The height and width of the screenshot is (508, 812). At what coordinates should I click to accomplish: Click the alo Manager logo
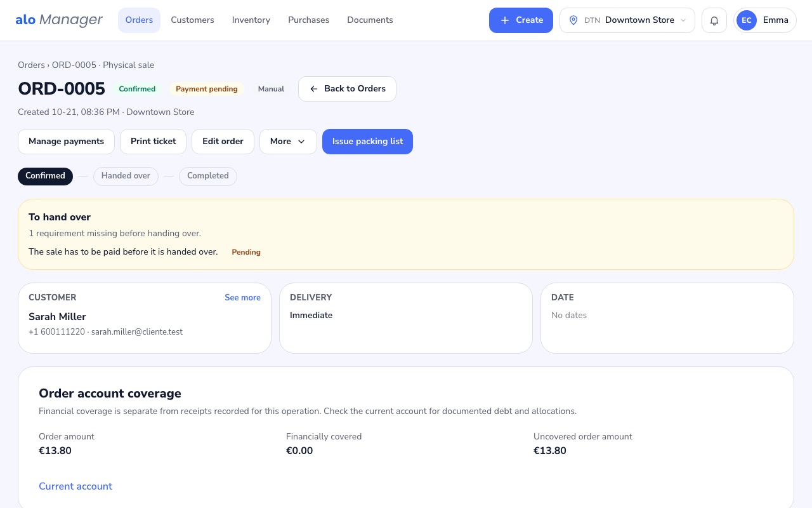point(59,20)
